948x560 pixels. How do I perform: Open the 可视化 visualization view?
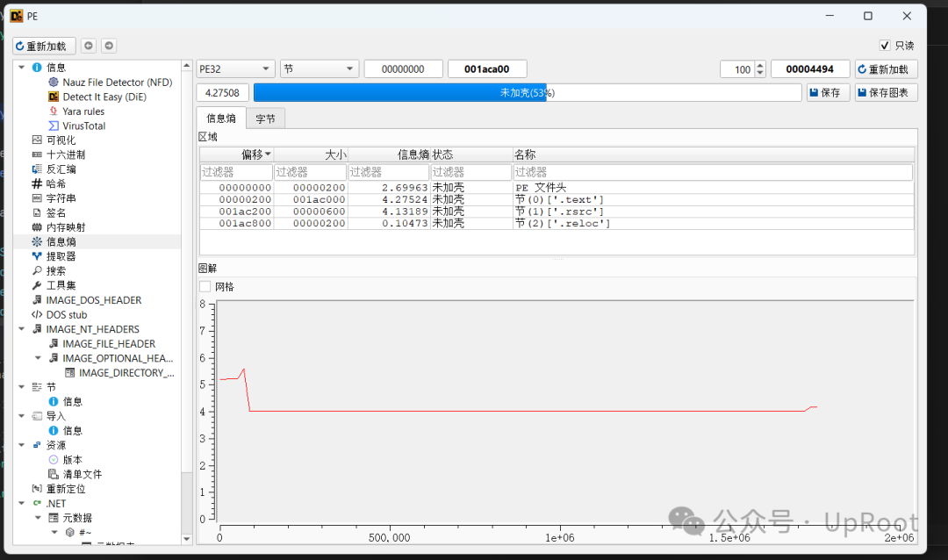point(61,140)
